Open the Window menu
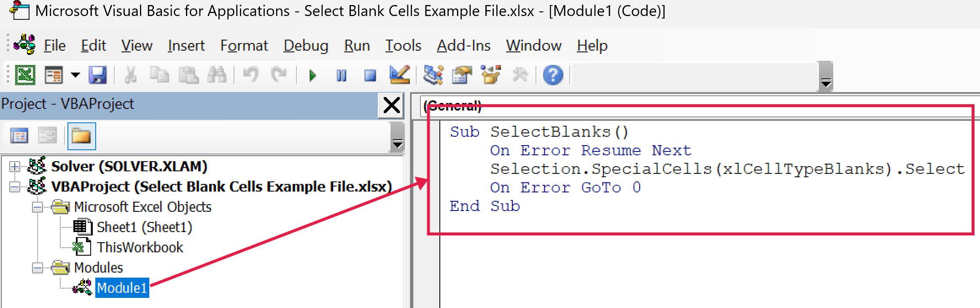 [x=533, y=46]
